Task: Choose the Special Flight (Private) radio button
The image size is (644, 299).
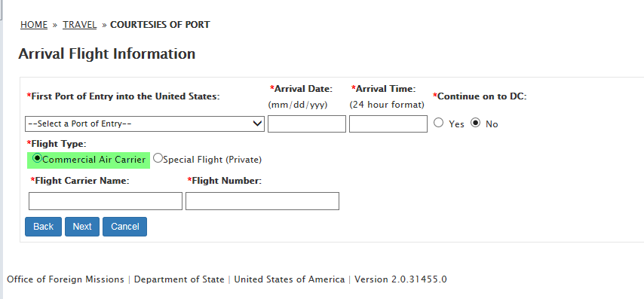Action: click(x=158, y=158)
